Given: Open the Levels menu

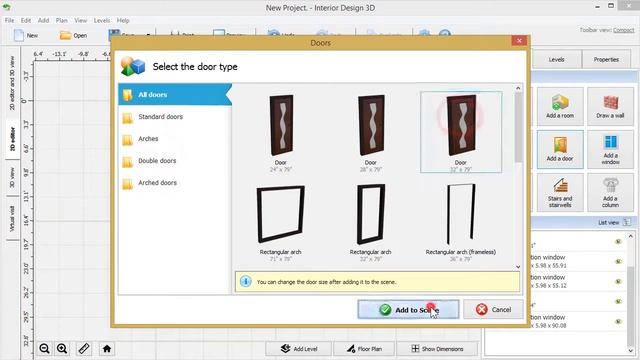Looking at the screenshot, I should coord(102,20).
